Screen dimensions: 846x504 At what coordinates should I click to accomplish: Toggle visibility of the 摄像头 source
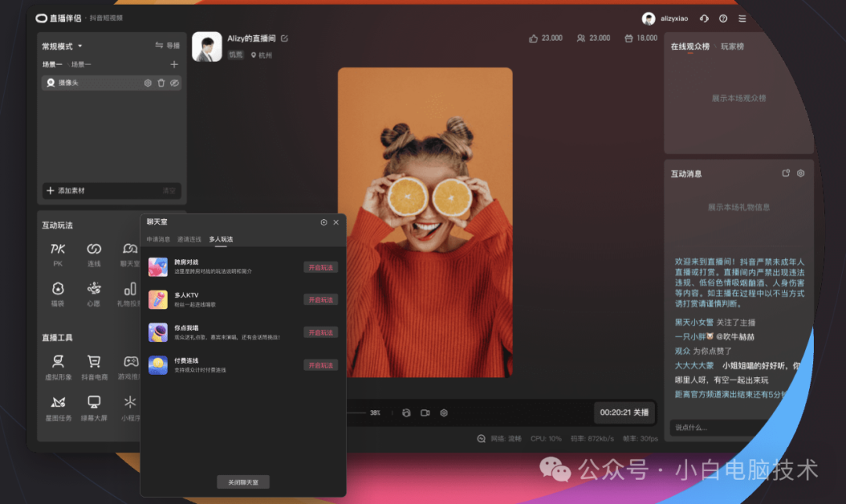point(174,83)
